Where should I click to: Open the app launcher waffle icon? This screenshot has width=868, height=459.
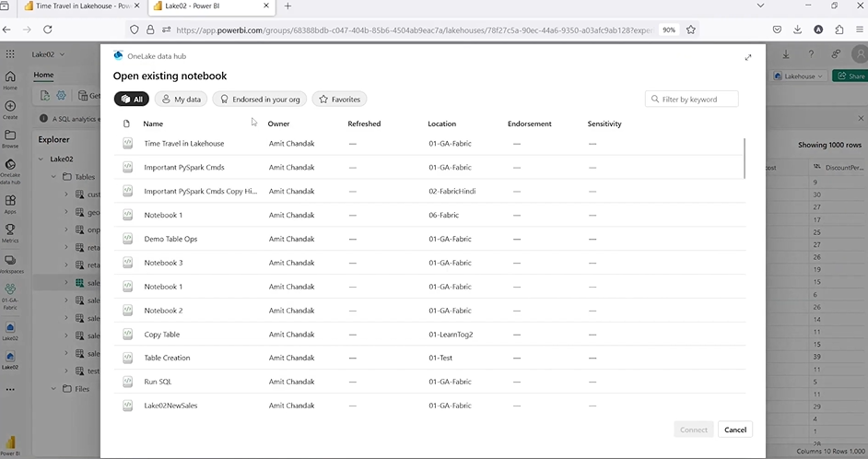(x=10, y=53)
